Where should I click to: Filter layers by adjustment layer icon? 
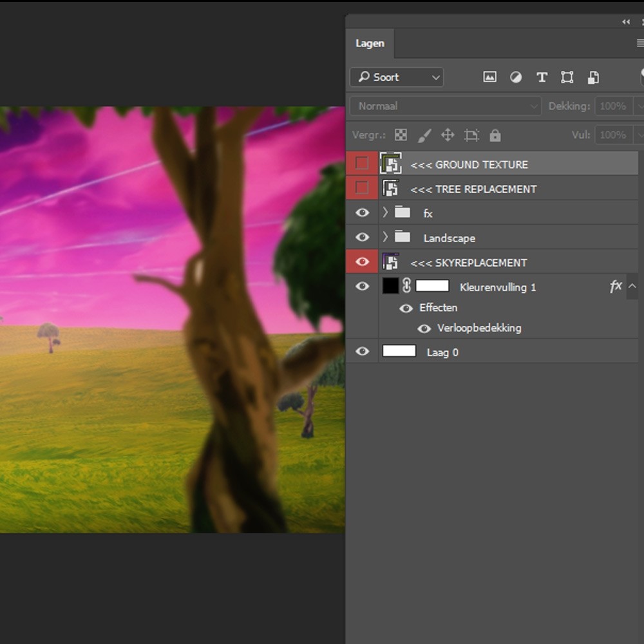click(x=516, y=77)
